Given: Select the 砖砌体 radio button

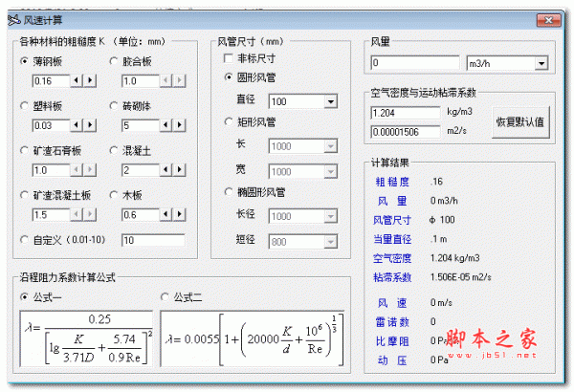Looking at the screenshot, I should coord(114,106).
